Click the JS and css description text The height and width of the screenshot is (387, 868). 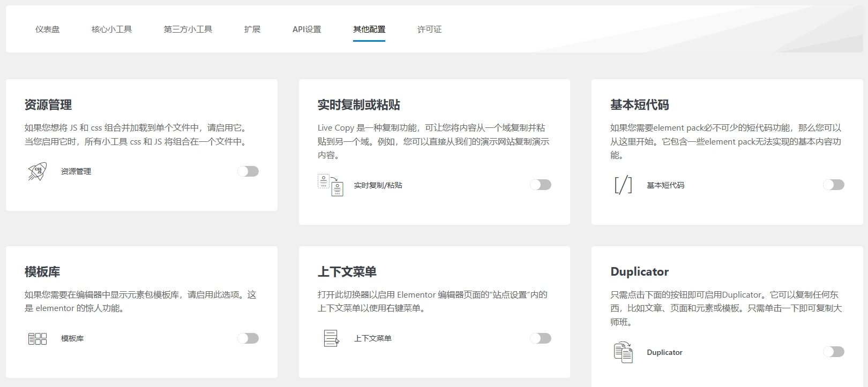tap(137, 134)
